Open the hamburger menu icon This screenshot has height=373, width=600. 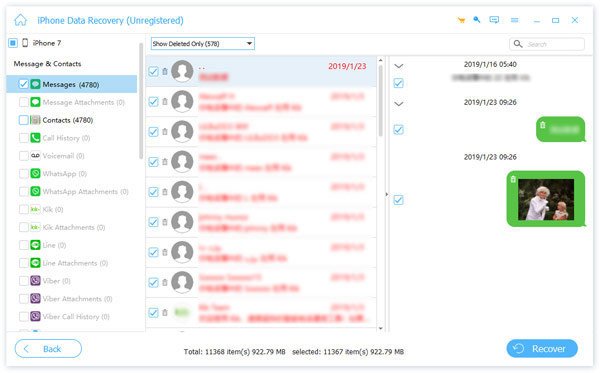click(x=515, y=20)
